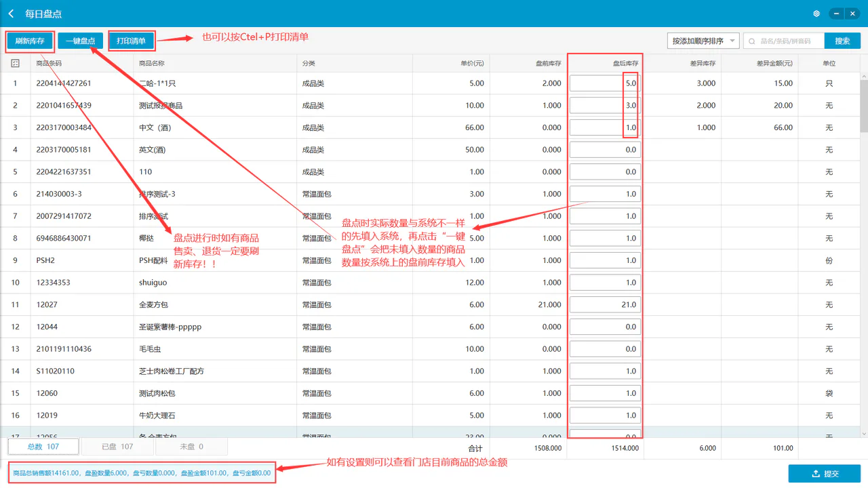
Task: Edit 盘后库存 field for 测试报损商品
Action: (x=605, y=105)
